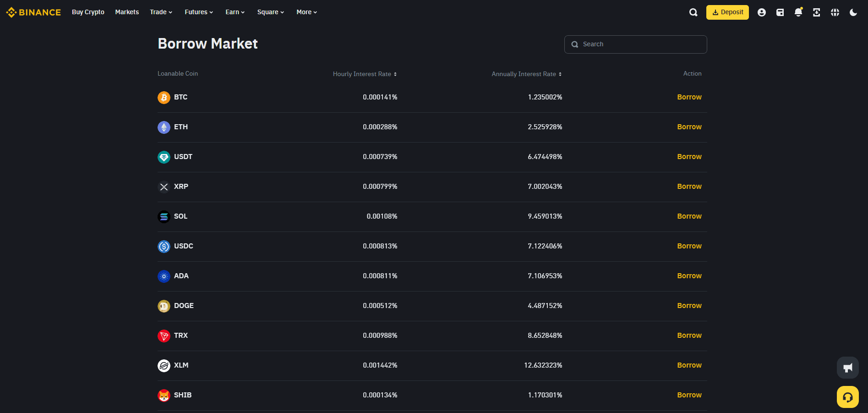
Task: Borrow DOGE
Action: click(x=689, y=306)
